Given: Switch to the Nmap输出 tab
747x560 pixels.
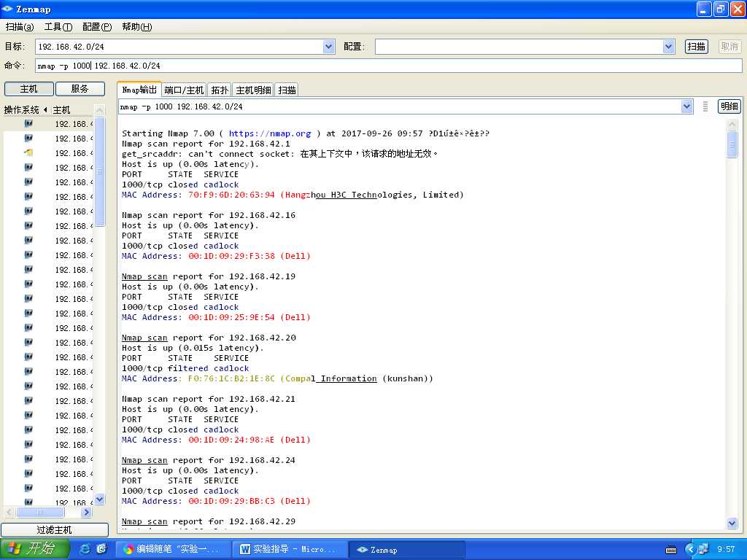Looking at the screenshot, I should [x=139, y=90].
